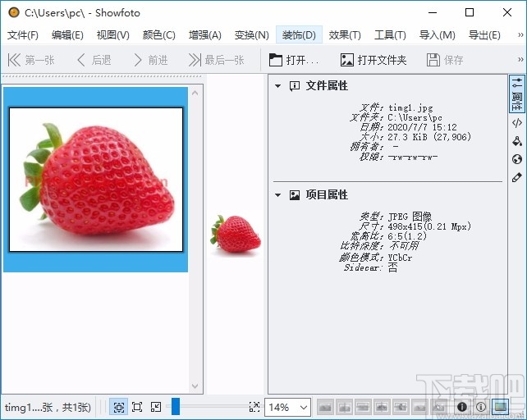Click the zoom-out arrow icon beside slider
527x420 pixels.
156,407
